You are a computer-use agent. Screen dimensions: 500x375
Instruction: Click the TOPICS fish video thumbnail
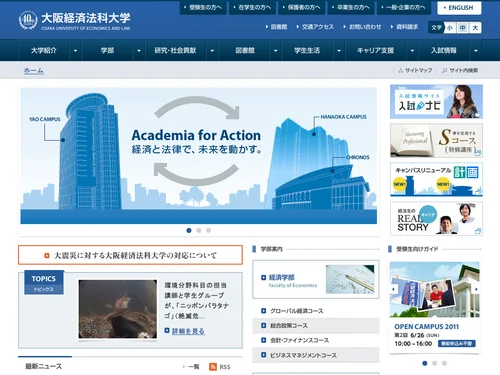pos(118,309)
